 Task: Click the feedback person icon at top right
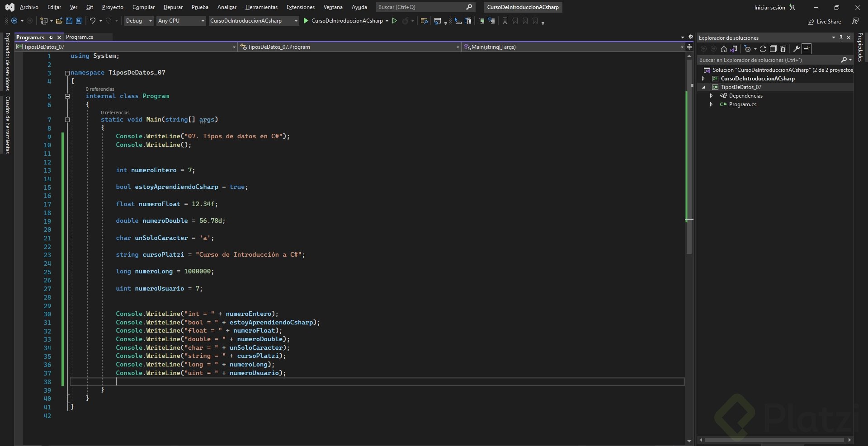(x=855, y=21)
